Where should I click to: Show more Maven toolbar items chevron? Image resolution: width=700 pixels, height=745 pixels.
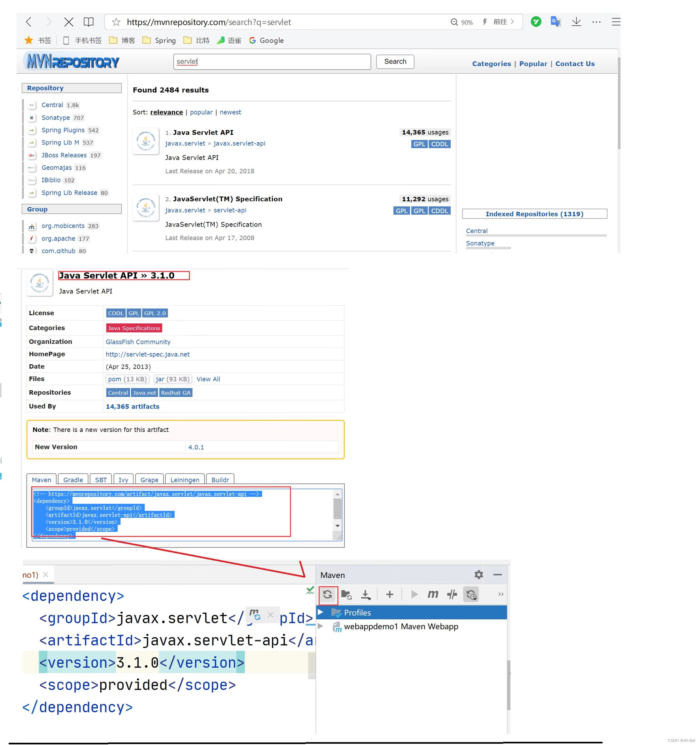click(501, 594)
